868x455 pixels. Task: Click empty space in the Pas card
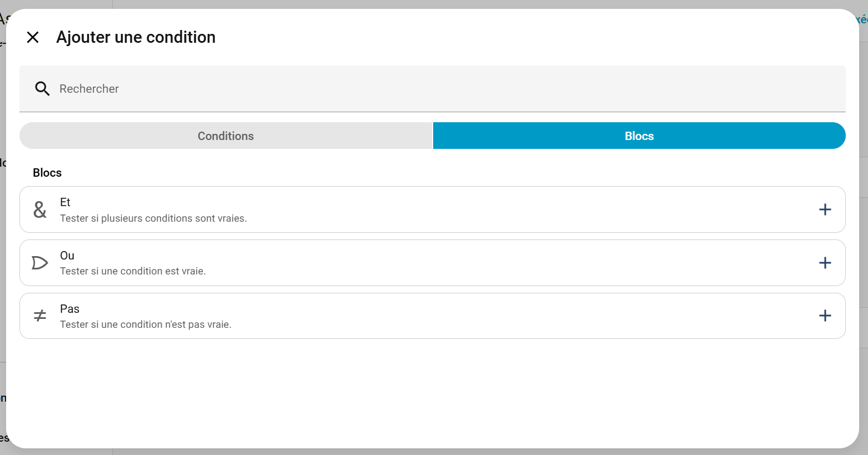500,316
